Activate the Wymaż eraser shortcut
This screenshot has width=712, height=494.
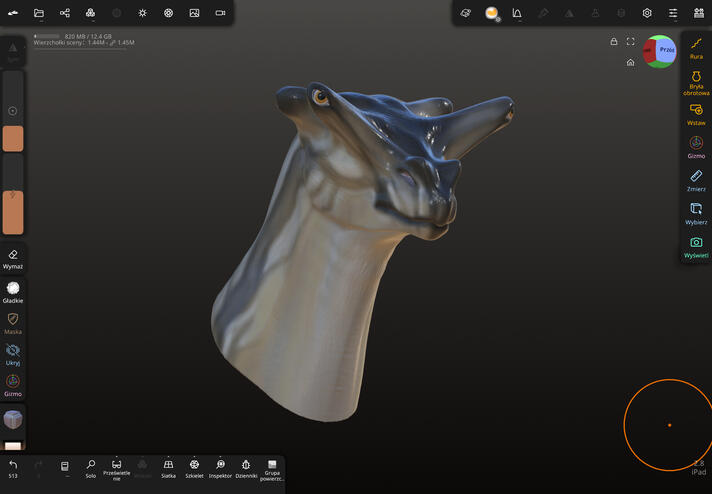[13, 259]
